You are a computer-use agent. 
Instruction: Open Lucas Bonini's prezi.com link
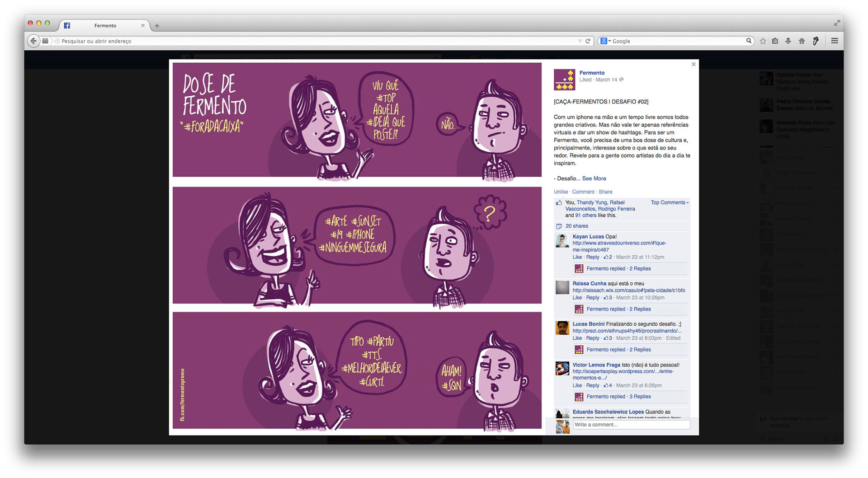[627, 331]
